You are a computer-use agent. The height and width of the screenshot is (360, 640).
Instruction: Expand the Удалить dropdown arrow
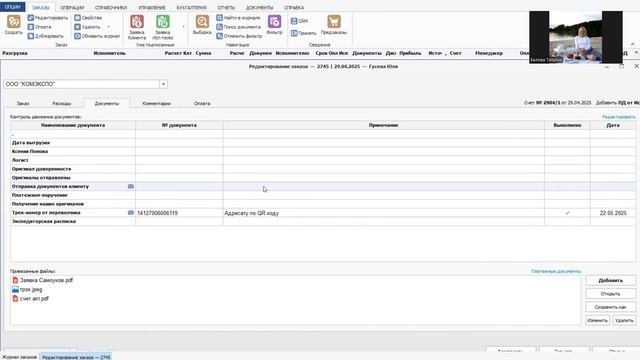point(109,27)
